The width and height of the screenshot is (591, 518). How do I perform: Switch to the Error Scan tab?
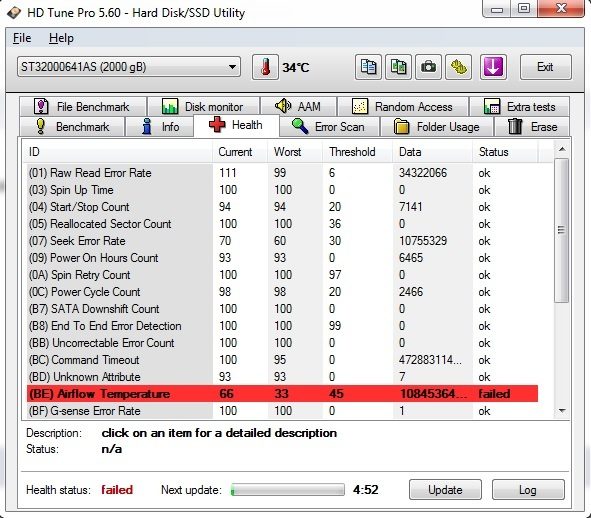tap(329, 127)
